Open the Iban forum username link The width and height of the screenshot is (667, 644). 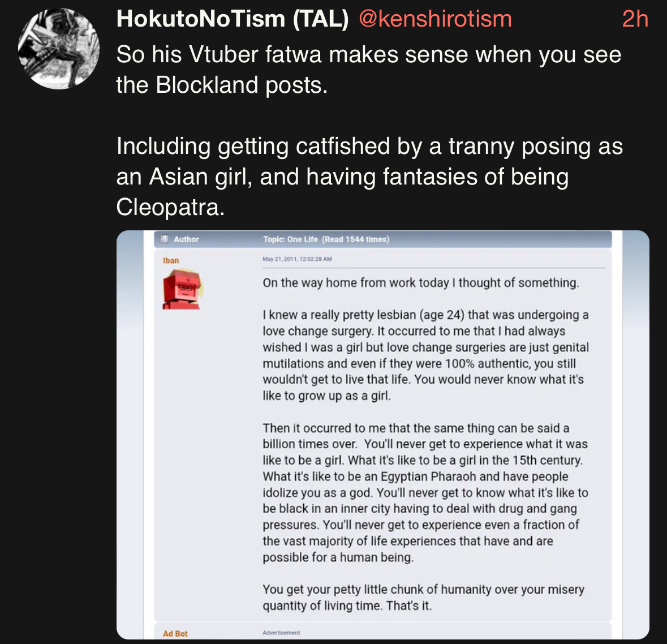point(171,260)
